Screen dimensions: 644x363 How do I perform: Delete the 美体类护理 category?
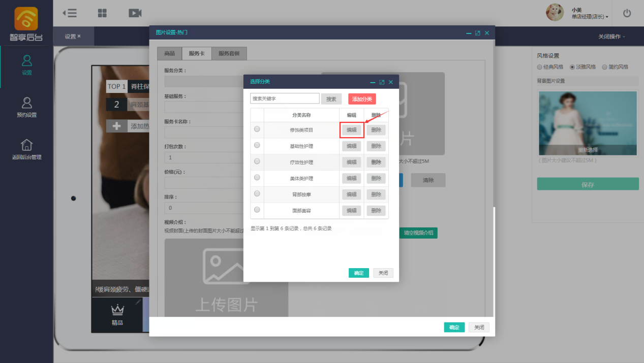pos(376,179)
